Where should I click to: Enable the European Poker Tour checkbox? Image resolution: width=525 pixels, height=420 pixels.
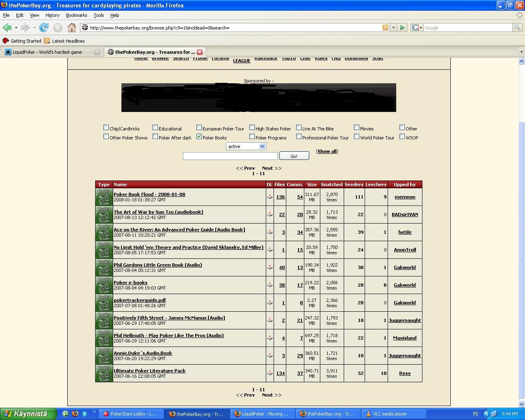(x=199, y=128)
